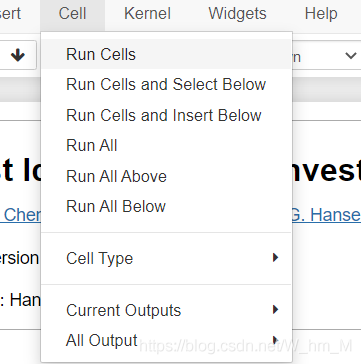This screenshot has height=364, width=361.
Task: Open the partially visible Insert menu
Action: (11, 14)
